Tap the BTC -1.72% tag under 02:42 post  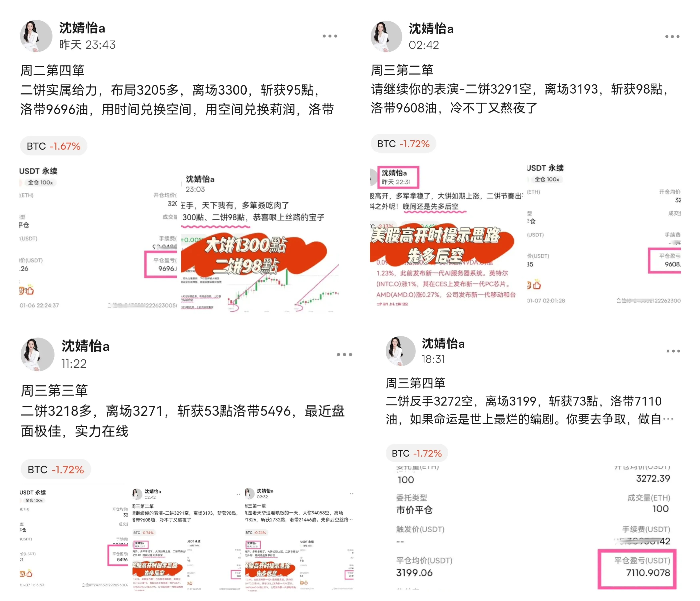pyautogui.click(x=403, y=144)
